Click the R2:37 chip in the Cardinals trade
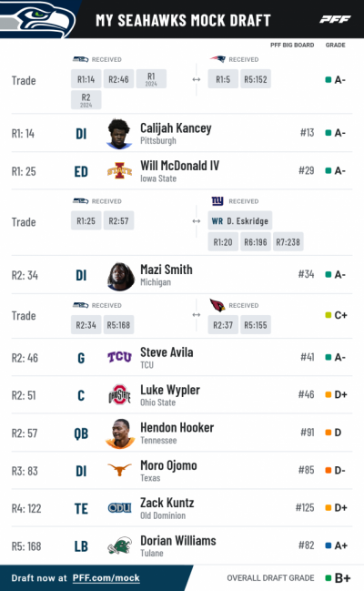The image size is (364, 591). 223,325
